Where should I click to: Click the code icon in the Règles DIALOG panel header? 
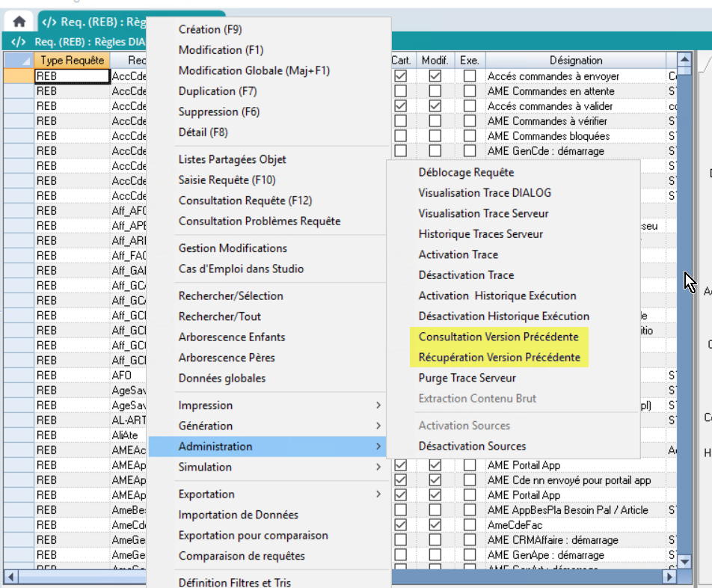click(x=19, y=42)
